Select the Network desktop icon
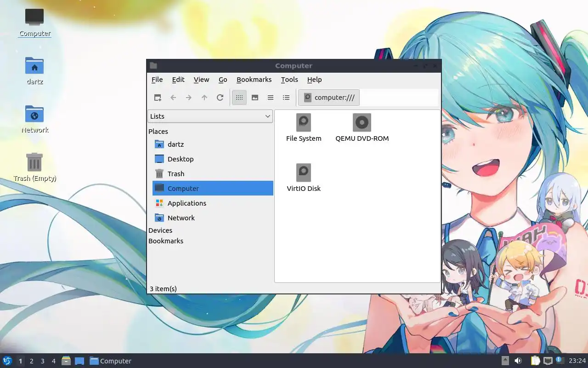The image size is (588, 368). (34, 119)
